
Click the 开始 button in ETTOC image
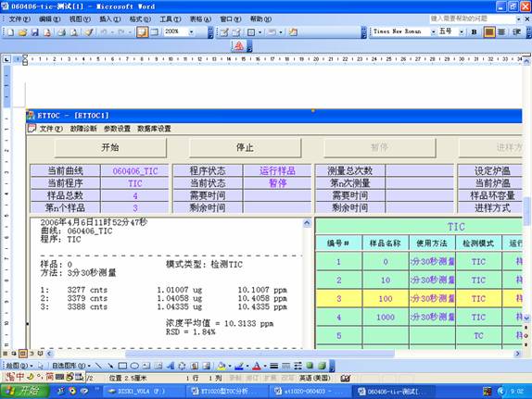point(110,147)
